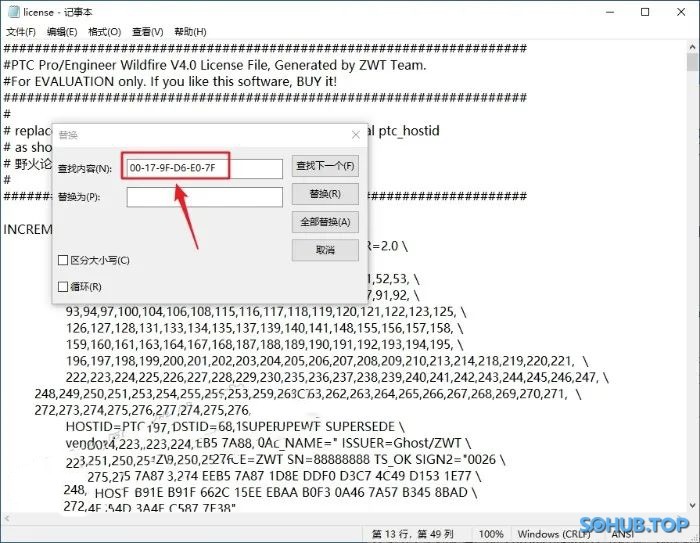The height and width of the screenshot is (543, 700).
Task: Click 取消 to dismiss the dialog
Action: (325, 250)
